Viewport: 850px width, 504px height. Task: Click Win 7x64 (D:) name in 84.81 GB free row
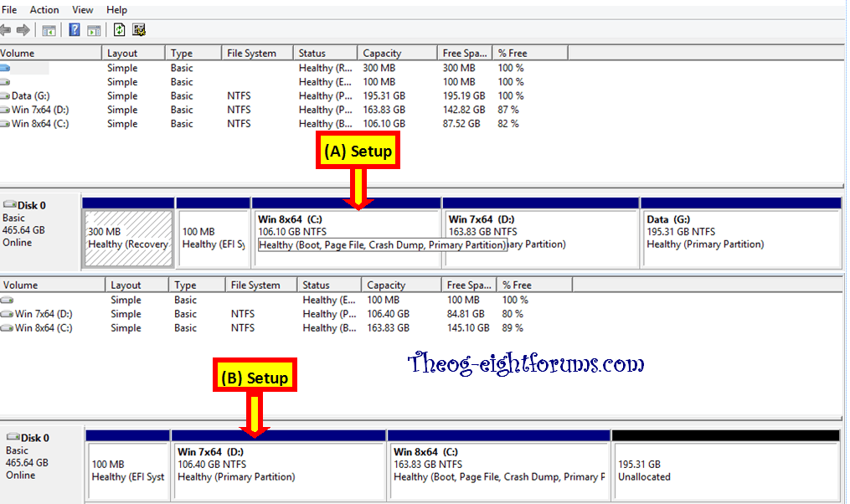coord(44,314)
